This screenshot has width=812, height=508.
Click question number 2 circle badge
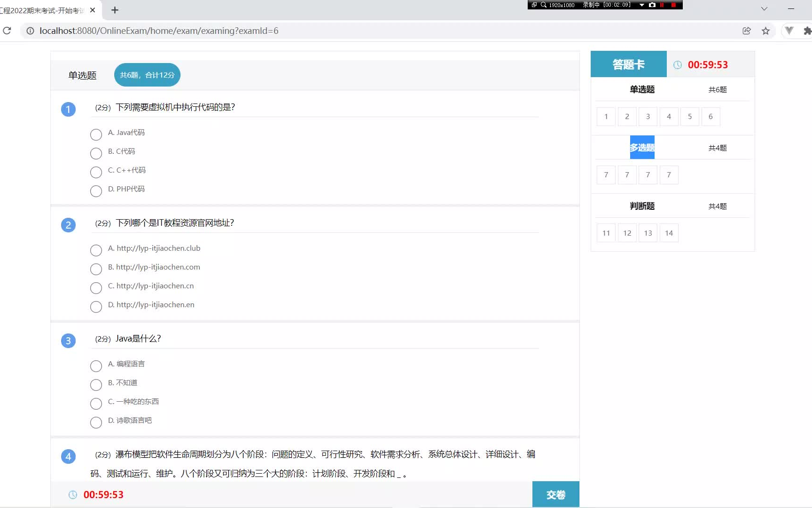68,225
